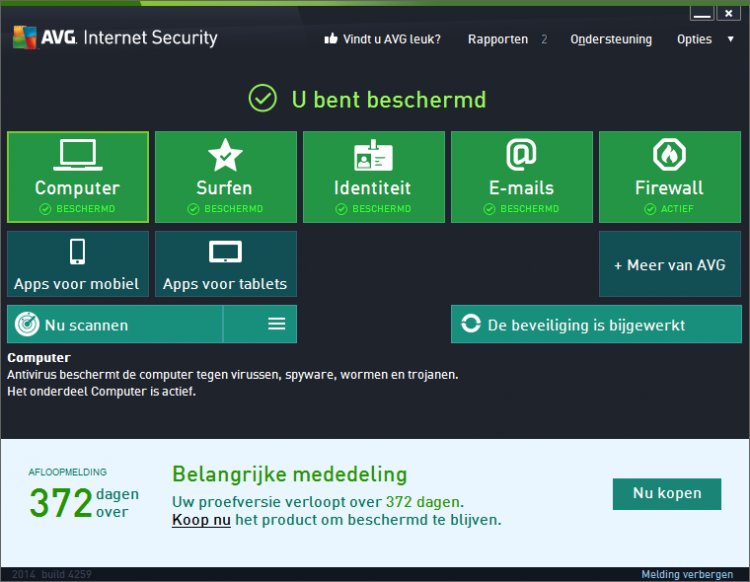Click the tablet icon for tablet apps
Image resolution: width=750 pixels, height=582 pixels.
pos(225,252)
